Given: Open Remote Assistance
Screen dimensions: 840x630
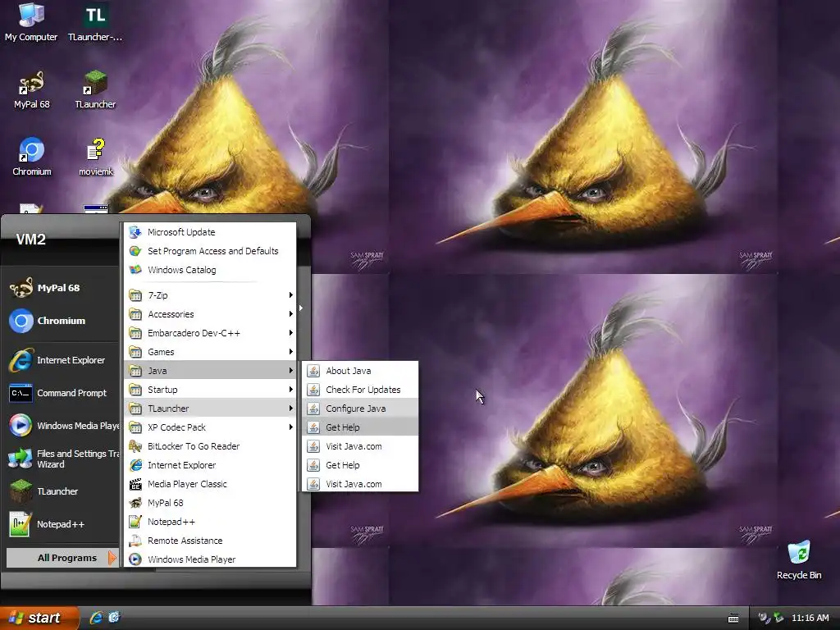Looking at the screenshot, I should [x=210, y=541].
